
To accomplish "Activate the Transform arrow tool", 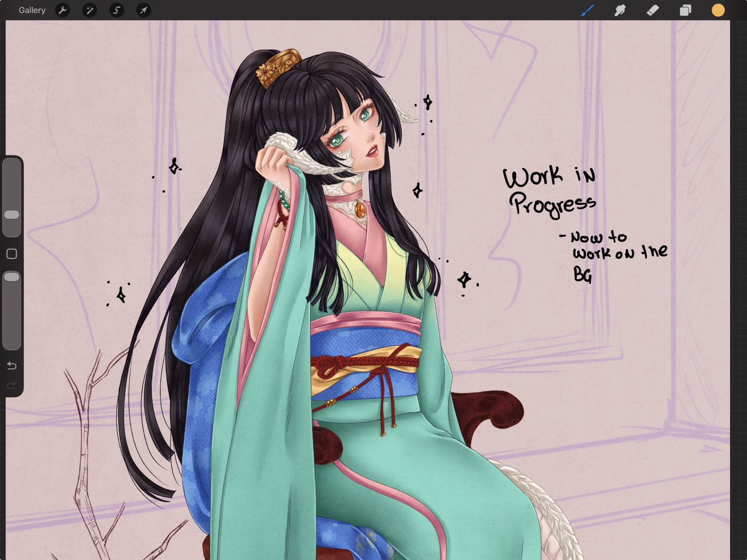I will (144, 11).
